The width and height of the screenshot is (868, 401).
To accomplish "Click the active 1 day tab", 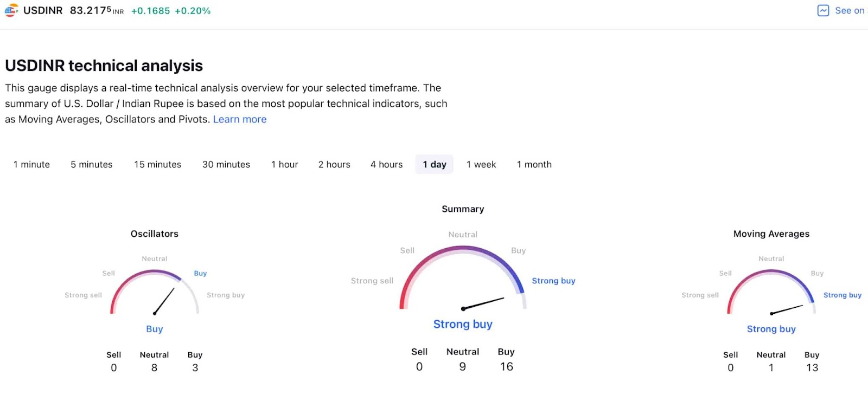I will pyautogui.click(x=435, y=164).
